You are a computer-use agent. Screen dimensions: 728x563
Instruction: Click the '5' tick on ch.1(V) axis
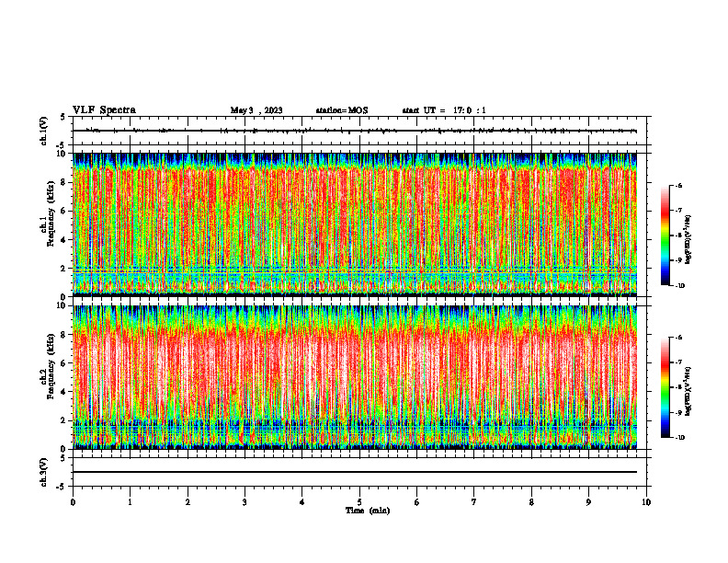coord(63,117)
